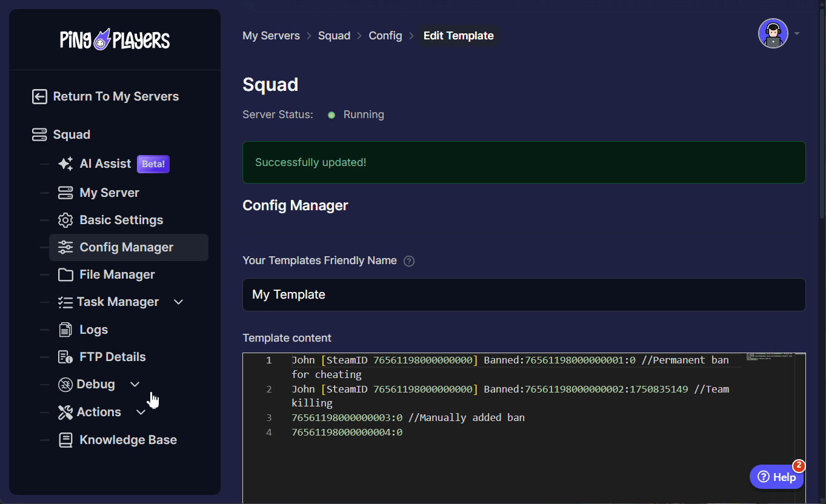Expand the Task Manager submenu chevron
The width and height of the screenshot is (826, 504).
coord(179,302)
